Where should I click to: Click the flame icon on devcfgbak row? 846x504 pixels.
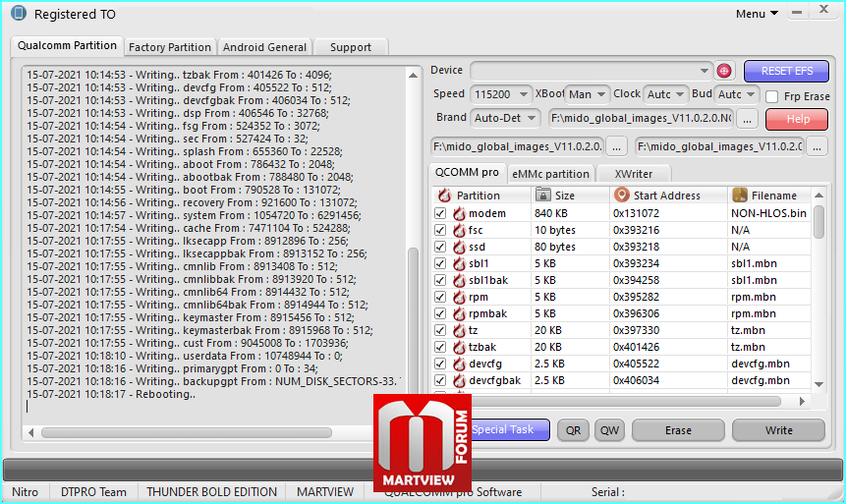coord(459,381)
